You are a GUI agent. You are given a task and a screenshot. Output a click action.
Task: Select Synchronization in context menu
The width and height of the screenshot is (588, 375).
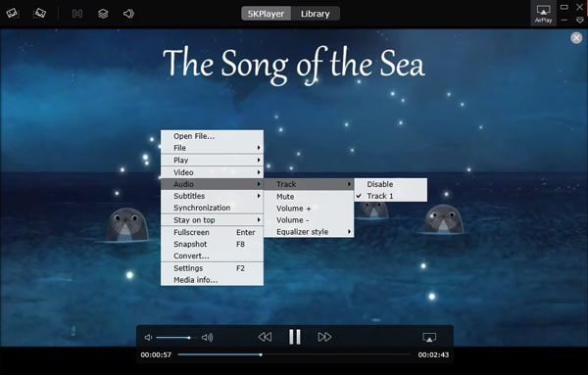[212, 208]
